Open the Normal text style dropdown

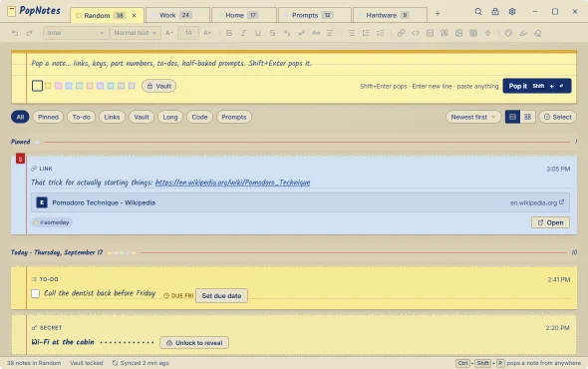(x=135, y=33)
